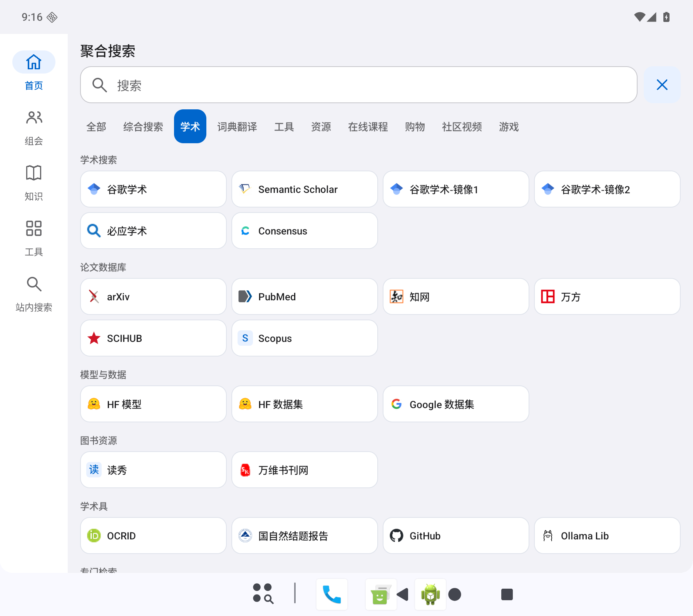Switch to the 综合搜索 tab
The width and height of the screenshot is (693, 616).
pos(143,127)
